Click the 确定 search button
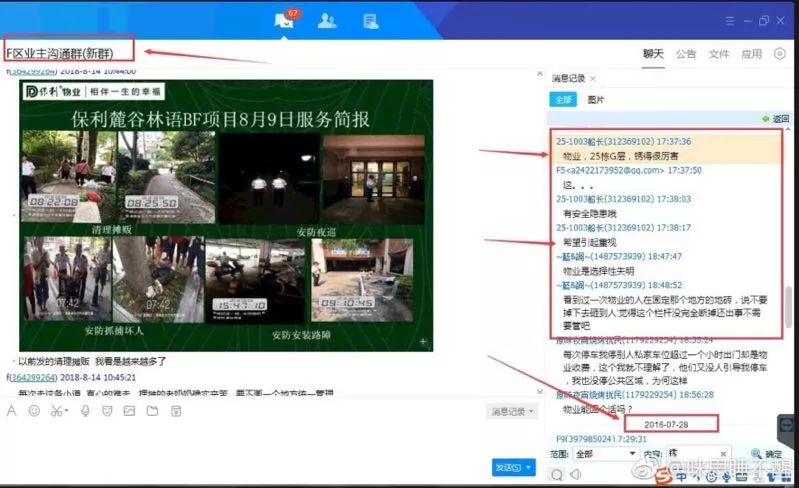Image resolution: width=799 pixels, height=488 pixels. pyautogui.click(x=766, y=453)
